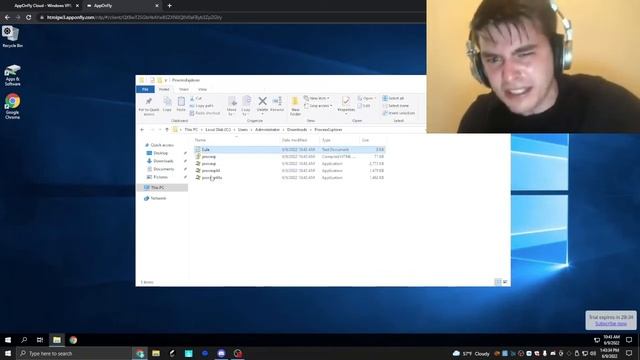Click the Downloads breadcrumb segment
The width and height of the screenshot is (640, 360).
click(297, 130)
